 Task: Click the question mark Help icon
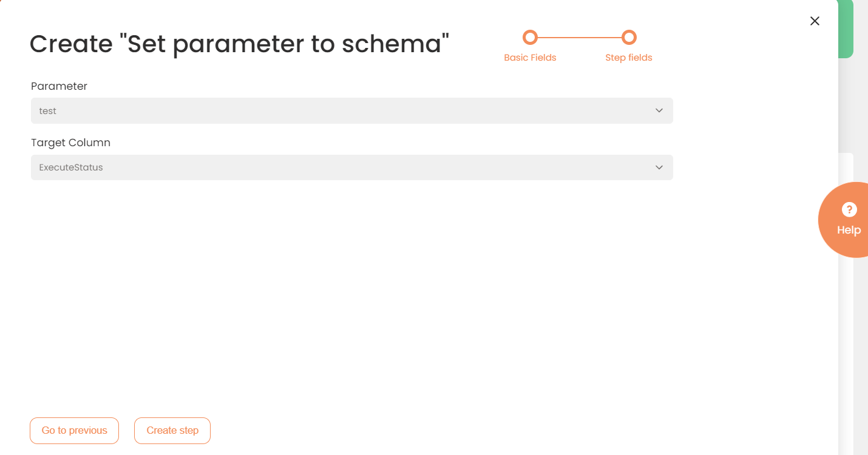849,210
